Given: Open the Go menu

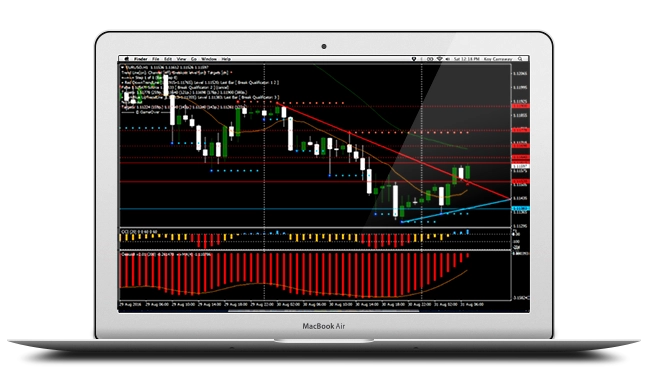Looking at the screenshot, I should click(194, 59).
